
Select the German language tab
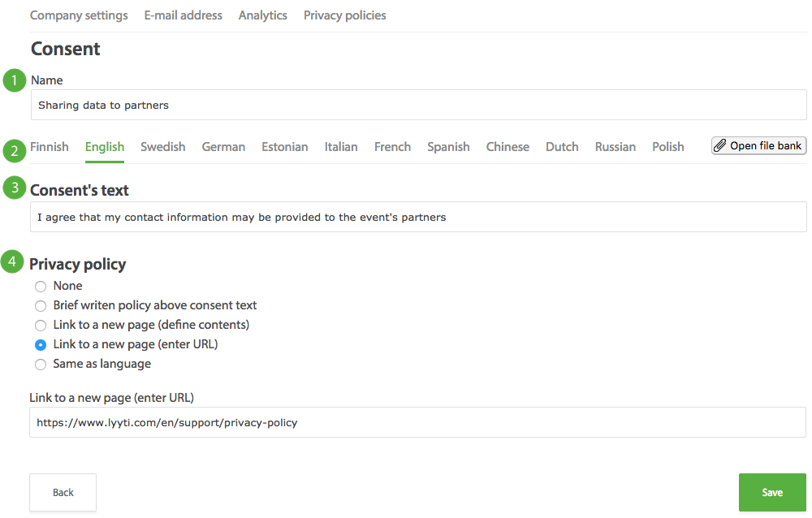(223, 146)
